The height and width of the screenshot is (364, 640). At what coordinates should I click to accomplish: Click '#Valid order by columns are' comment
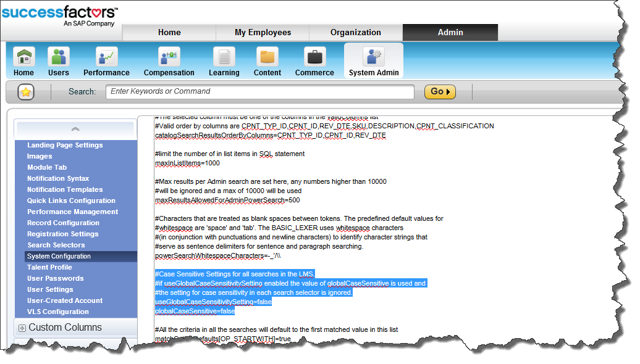coord(324,126)
